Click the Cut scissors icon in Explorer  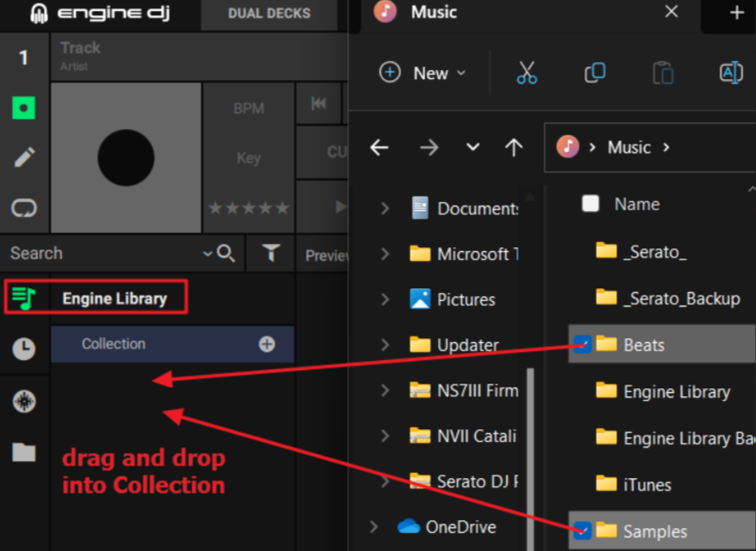click(526, 73)
